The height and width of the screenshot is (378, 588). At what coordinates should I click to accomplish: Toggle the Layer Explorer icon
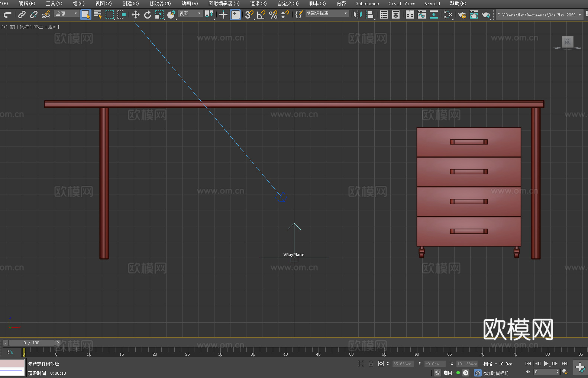tap(396, 14)
